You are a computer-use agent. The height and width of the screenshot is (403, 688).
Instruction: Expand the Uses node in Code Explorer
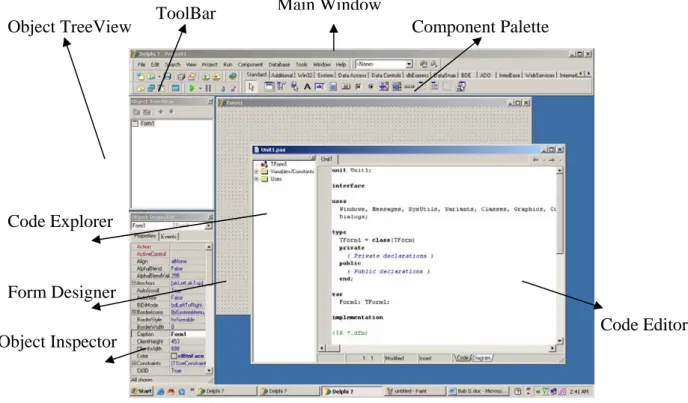[x=257, y=179]
